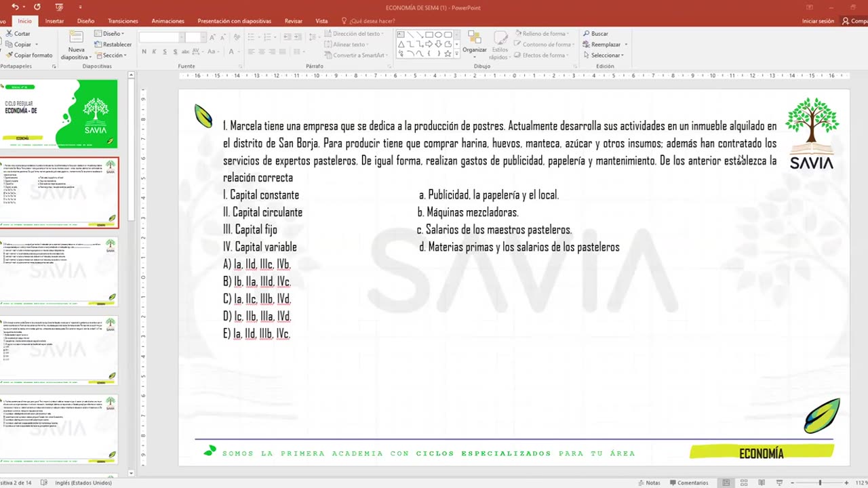868x488 pixels.
Task: Toggle align text left
Action: click(251, 52)
